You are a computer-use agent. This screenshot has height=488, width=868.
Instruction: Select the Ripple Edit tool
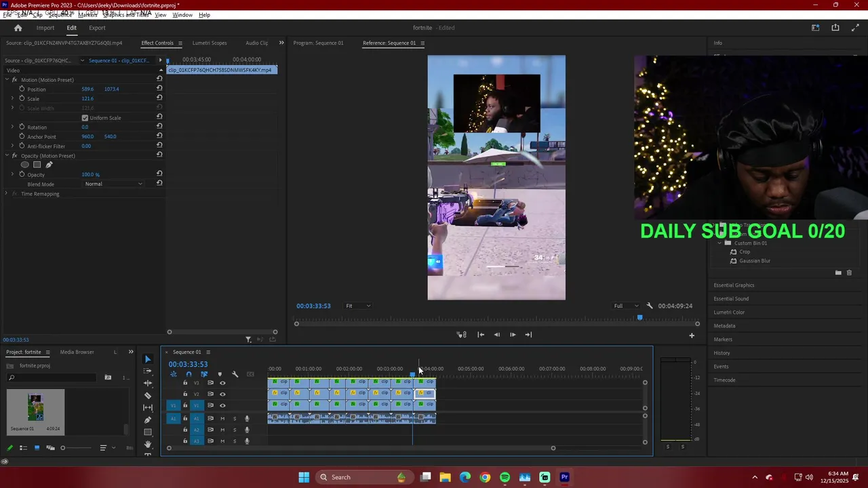click(x=148, y=383)
